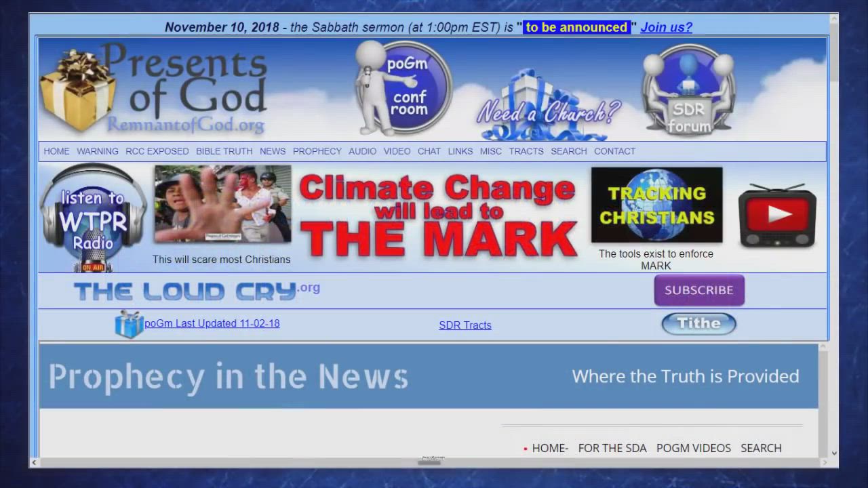This screenshot has height=488, width=868.
Task: Open the protest video thumbnail
Action: click(x=222, y=204)
